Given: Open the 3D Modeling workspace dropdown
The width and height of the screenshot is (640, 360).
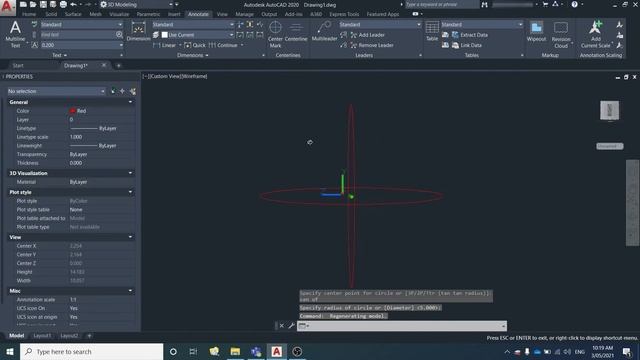Looking at the screenshot, I should point(137,4).
